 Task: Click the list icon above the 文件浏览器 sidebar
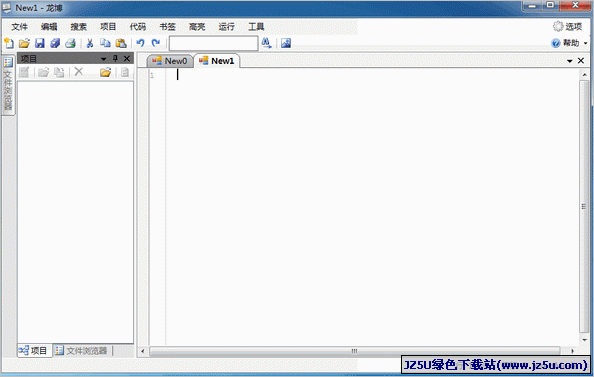point(8,62)
